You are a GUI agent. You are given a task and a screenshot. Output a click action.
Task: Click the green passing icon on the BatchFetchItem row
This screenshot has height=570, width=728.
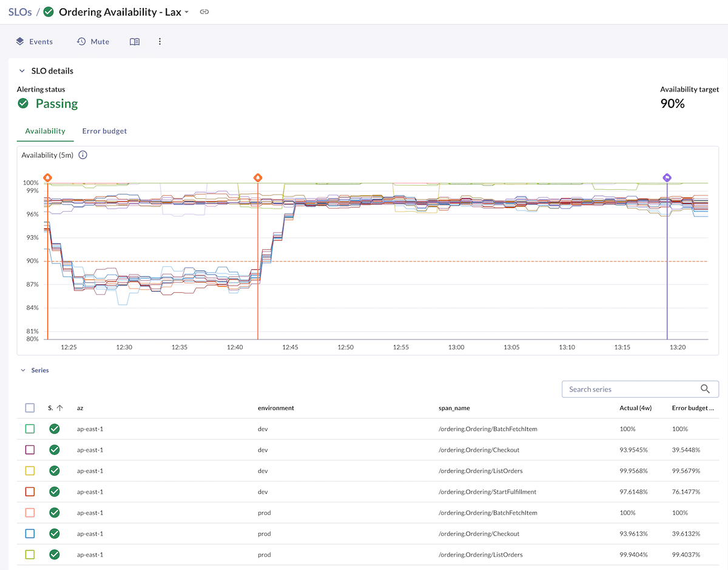(54, 429)
